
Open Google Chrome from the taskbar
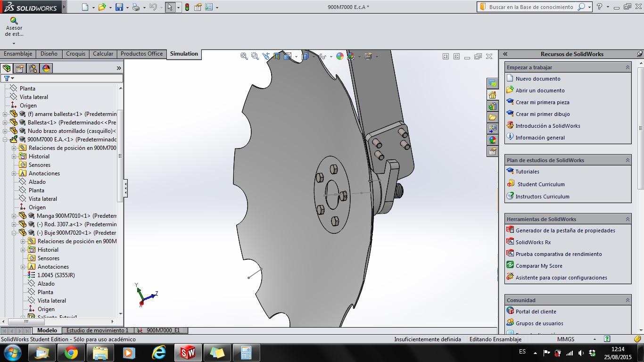pyautogui.click(x=71, y=353)
